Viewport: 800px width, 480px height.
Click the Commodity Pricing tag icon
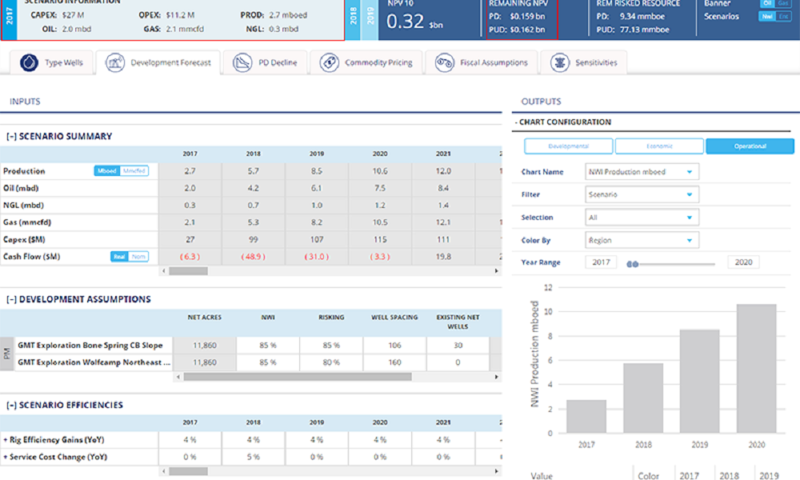click(329, 63)
